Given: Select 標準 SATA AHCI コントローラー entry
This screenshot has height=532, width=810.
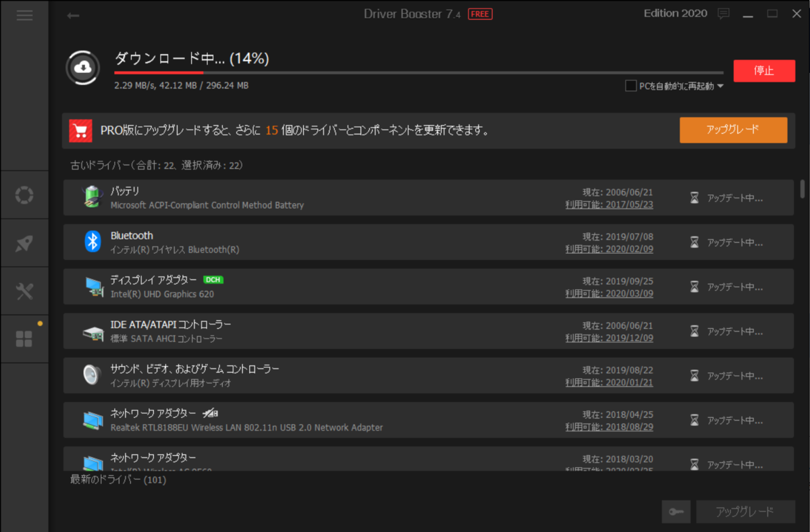Looking at the screenshot, I should (x=167, y=339).
